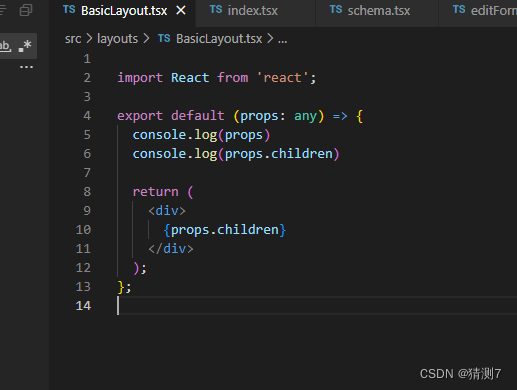
Task: Click the TS icon on editForm tab
Action: [x=459, y=10]
